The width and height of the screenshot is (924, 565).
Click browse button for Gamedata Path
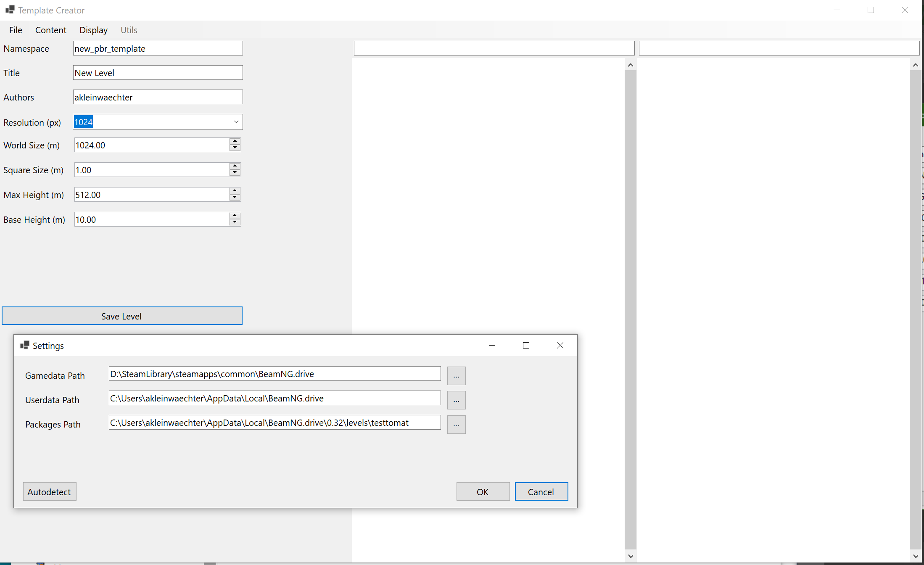[x=456, y=375]
